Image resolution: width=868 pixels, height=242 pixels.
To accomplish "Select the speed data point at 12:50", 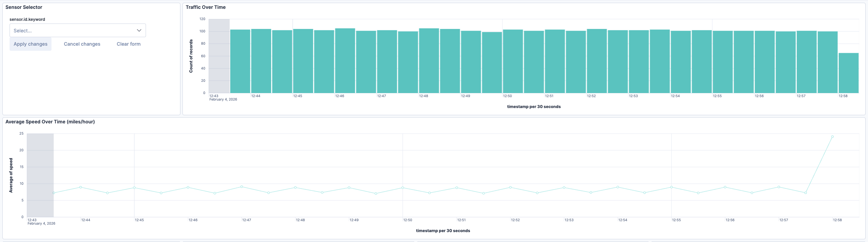I will pyautogui.click(x=403, y=188).
